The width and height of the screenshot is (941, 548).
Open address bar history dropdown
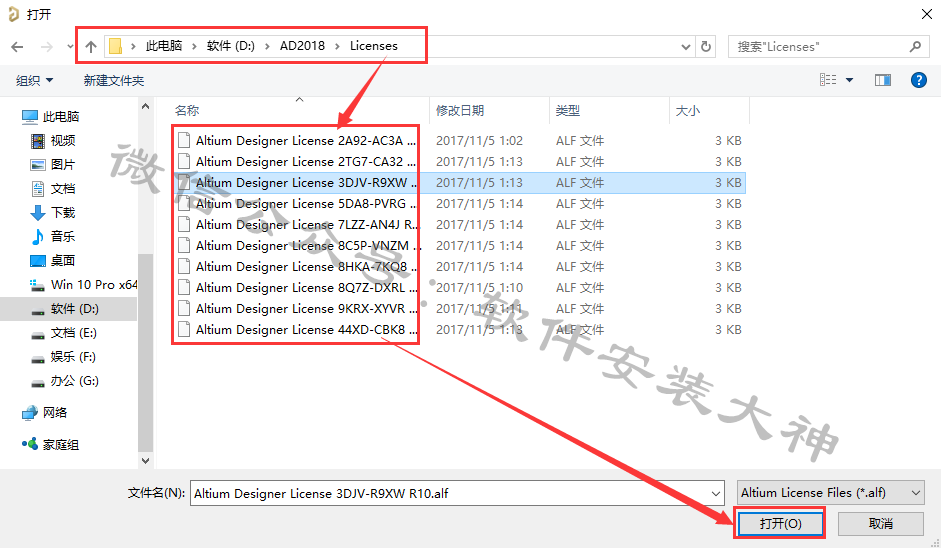(686, 46)
